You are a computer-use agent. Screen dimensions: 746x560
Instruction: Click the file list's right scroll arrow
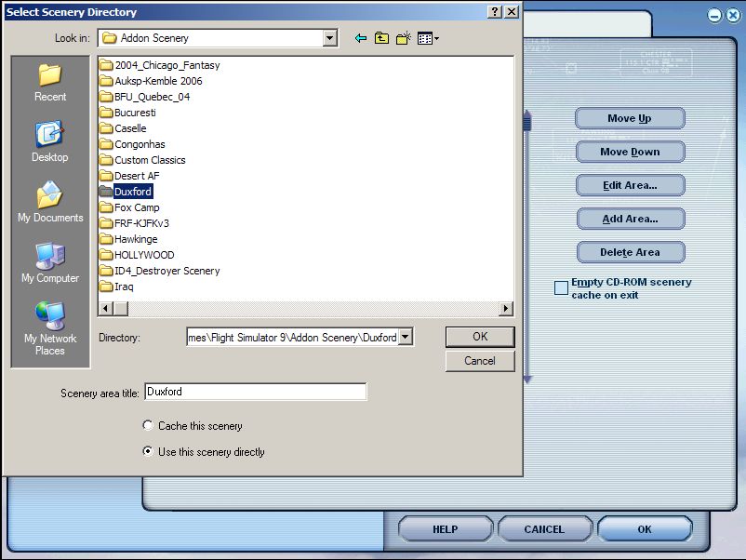click(506, 309)
